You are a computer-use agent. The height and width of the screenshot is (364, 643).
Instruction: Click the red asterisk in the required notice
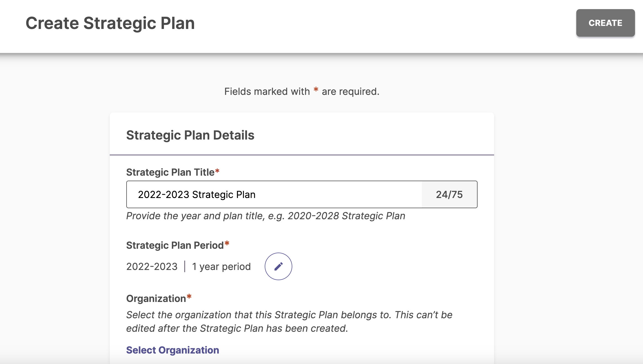pos(316,90)
